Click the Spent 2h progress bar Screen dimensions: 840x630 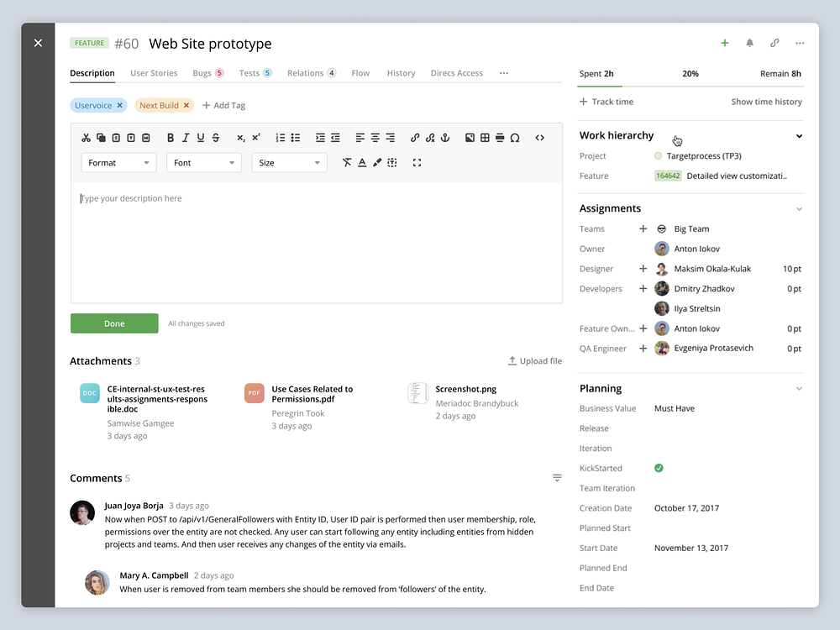(x=690, y=83)
